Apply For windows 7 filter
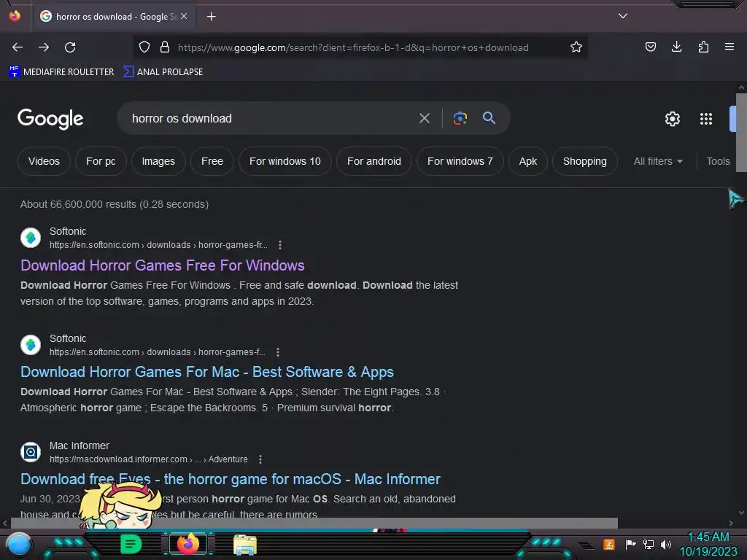747x560 pixels. (460, 161)
